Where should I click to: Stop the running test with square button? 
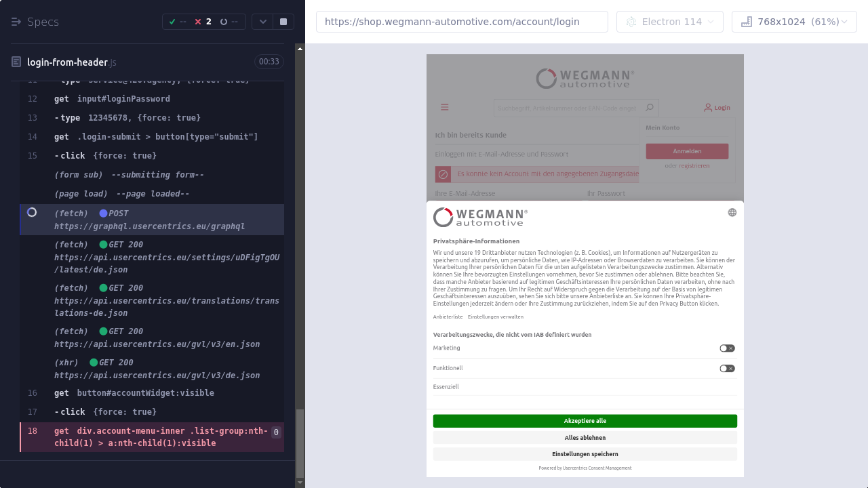pos(283,22)
